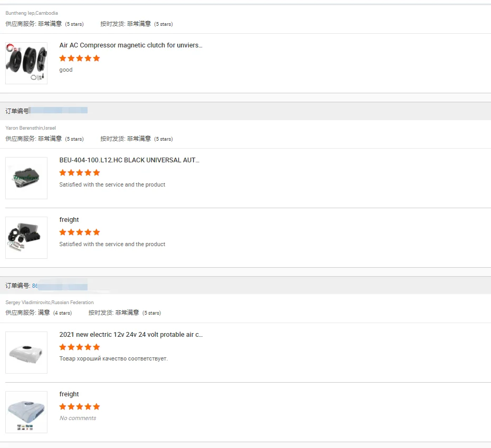Open the BEU-404 black universal unit thumbnail
The height and width of the screenshot is (448, 491).
(26, 178)
